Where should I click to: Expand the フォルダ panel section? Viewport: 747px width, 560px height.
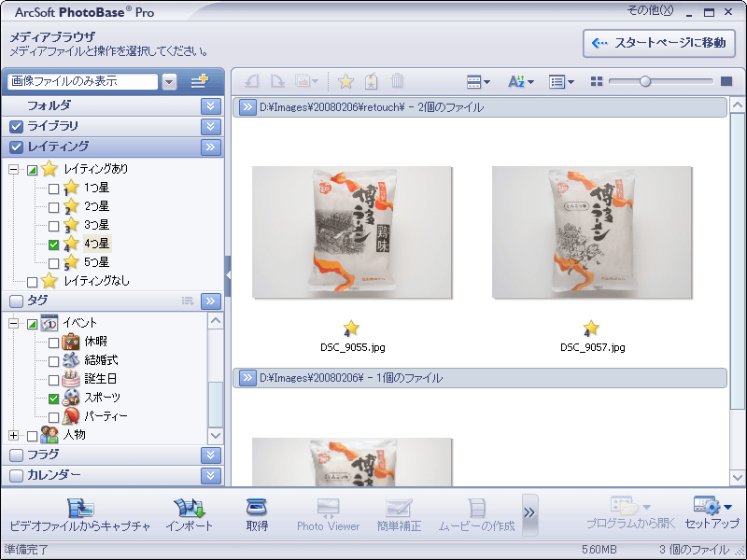[211, 106]
